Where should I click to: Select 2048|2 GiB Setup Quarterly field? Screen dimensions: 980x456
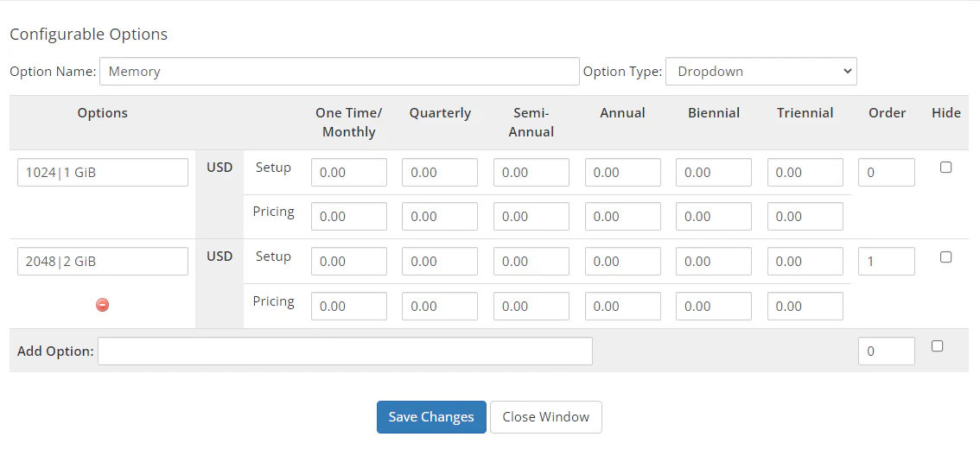coord(440,262)
